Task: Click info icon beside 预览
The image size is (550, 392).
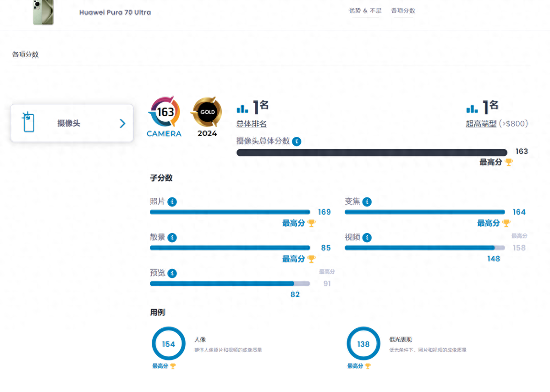Action: pyautogui.click(x=172, y=273)
